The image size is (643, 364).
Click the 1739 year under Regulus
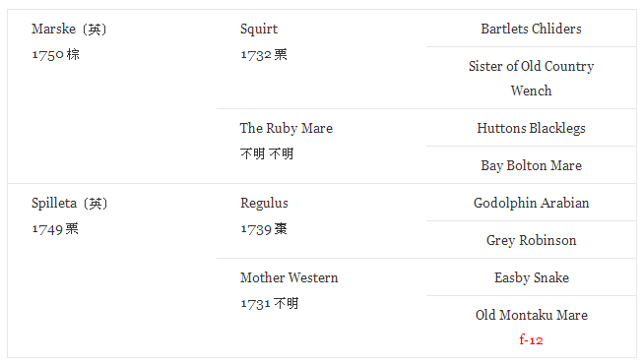coord(256,229)
